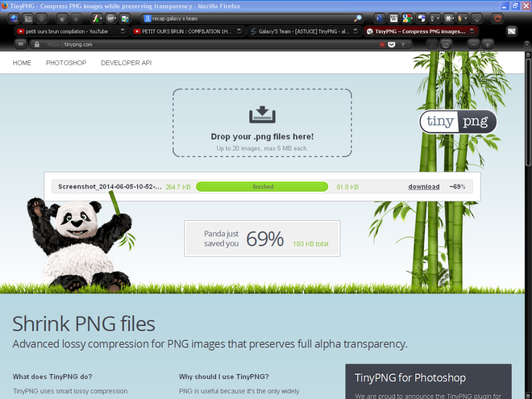Open the Wikipedia W toolbar button
Viewport: 532px width, 399px height.
[394, 19]
